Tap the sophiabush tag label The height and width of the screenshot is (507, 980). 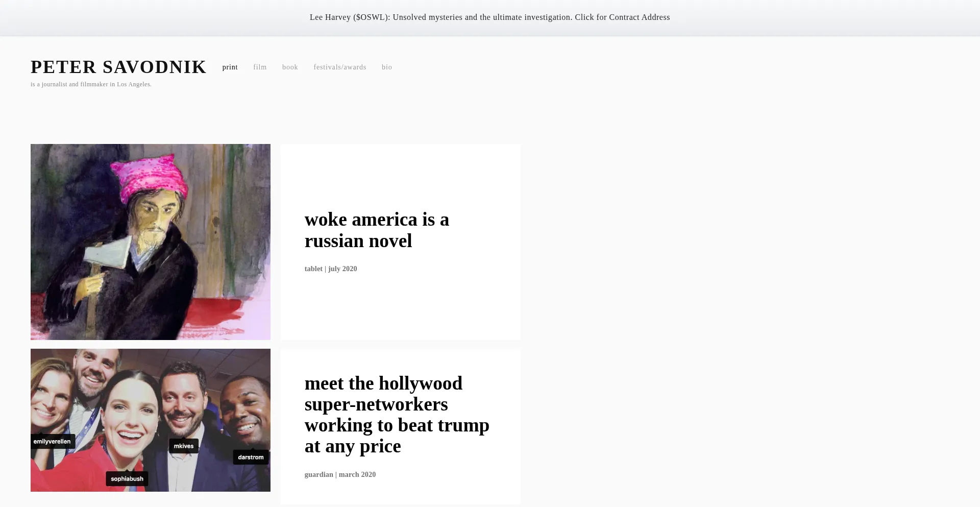[127, 479]
